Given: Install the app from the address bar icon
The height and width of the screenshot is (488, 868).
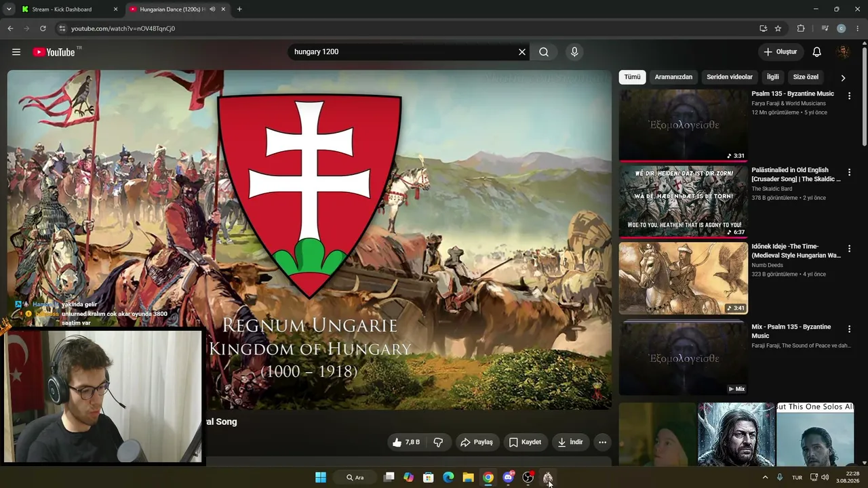Looking at the screenshot, I should pos(764,28).
